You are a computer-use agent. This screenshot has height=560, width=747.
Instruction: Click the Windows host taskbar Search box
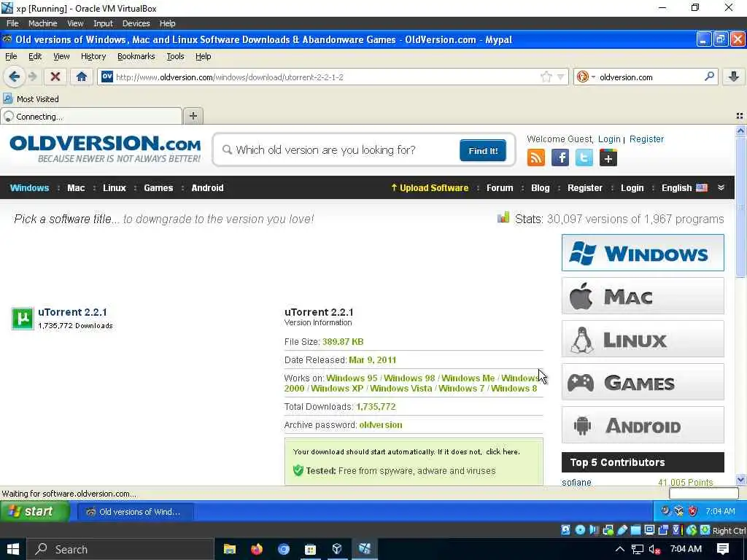[x=120, y=549]
